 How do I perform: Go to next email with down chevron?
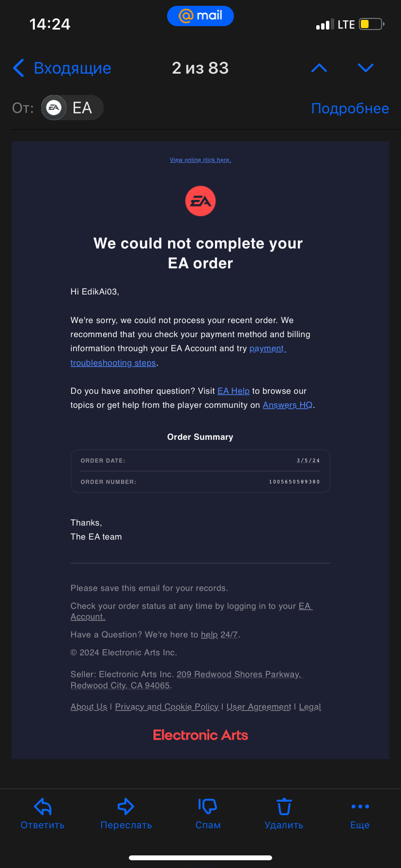tap(365, 68)
